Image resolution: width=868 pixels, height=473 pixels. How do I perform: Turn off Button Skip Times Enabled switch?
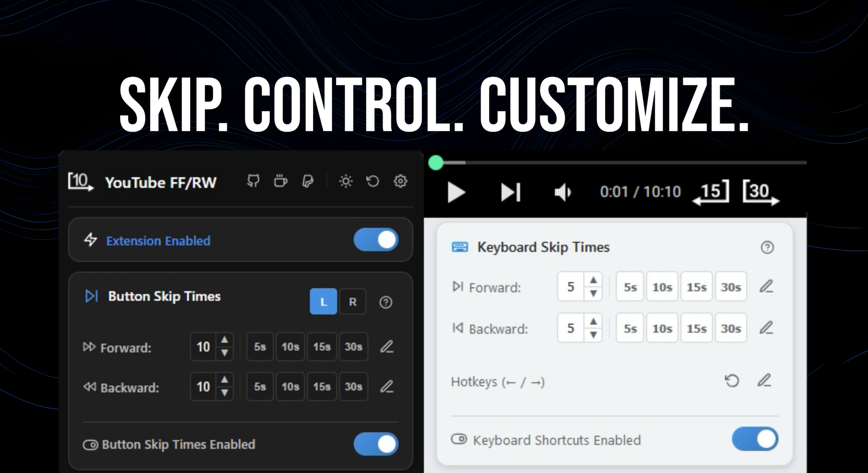376,444
